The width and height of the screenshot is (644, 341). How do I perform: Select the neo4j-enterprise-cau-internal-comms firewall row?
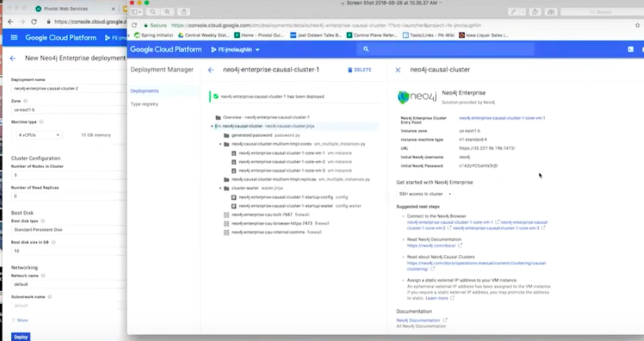[x=294, y=232]
